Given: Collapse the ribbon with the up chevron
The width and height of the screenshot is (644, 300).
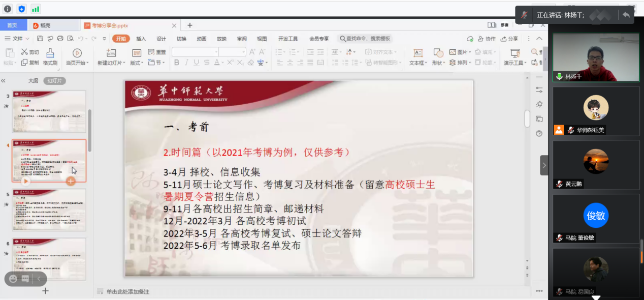Looking at the screenshot, I should (539, 39).
